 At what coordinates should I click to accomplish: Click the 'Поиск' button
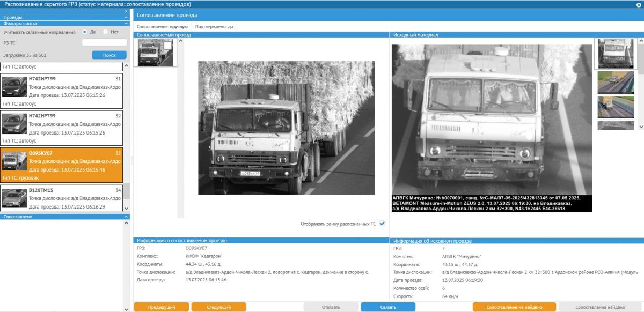click(109, 55)
